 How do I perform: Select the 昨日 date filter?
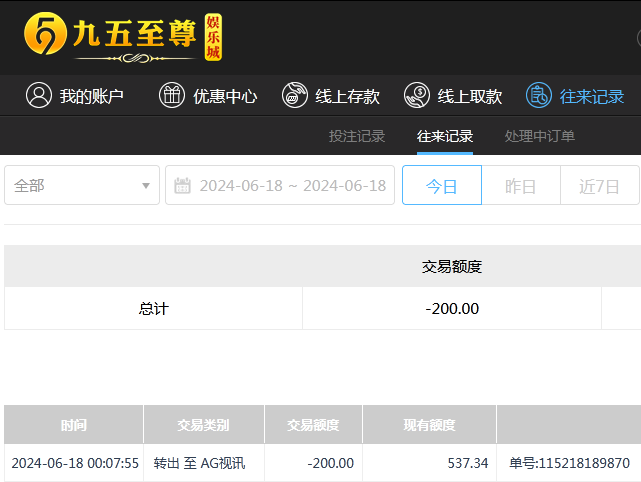[x=521, y=185]
